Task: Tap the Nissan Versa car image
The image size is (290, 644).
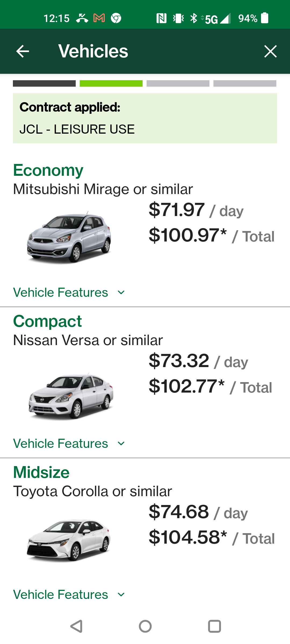Action: coord(71,396)
